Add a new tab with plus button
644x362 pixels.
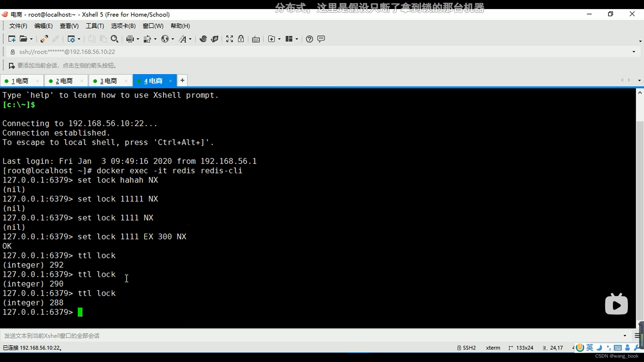click(182, 80)
